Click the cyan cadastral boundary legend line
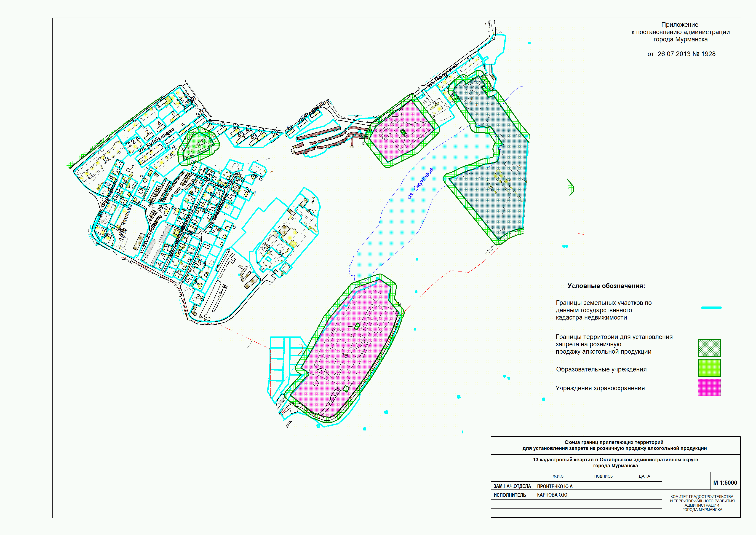Screen dimensions: 756x535 pos(711,308)
